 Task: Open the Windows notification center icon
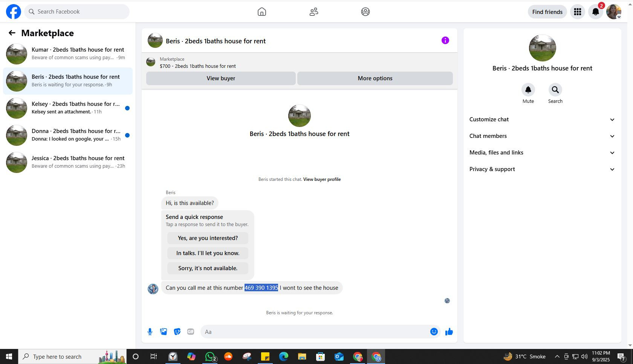pos(622,356)
